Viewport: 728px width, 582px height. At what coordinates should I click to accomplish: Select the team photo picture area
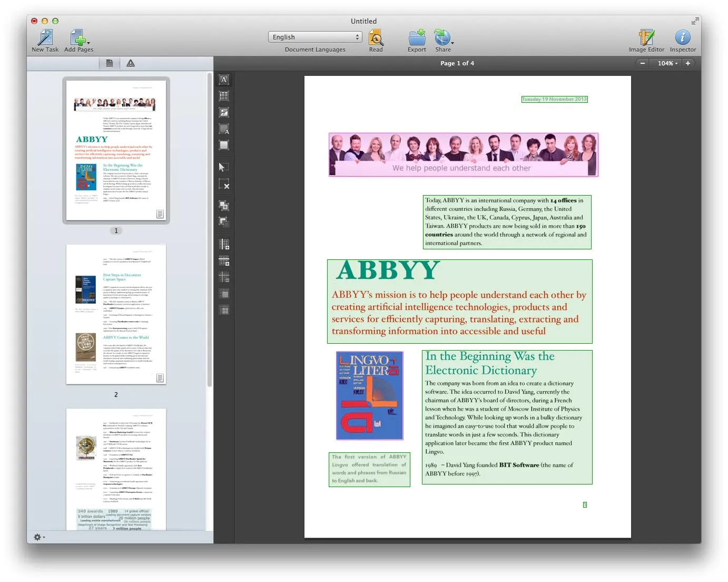point(464,154)
